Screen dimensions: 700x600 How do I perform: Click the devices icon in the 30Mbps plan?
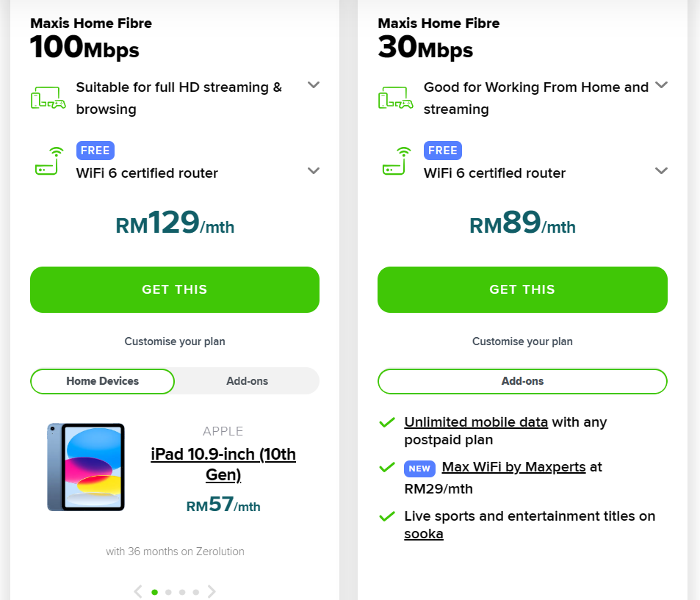(x=395, y=98)
